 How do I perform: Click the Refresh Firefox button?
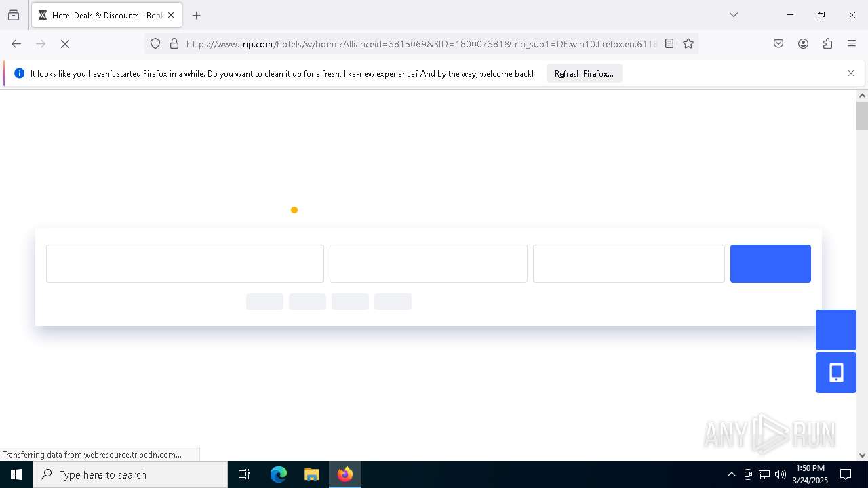tap(584, 73)
